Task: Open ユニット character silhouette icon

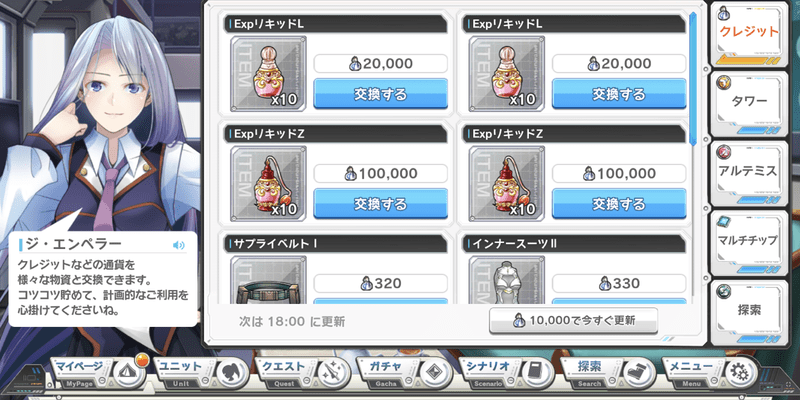Action: click(x=228, y=373)
